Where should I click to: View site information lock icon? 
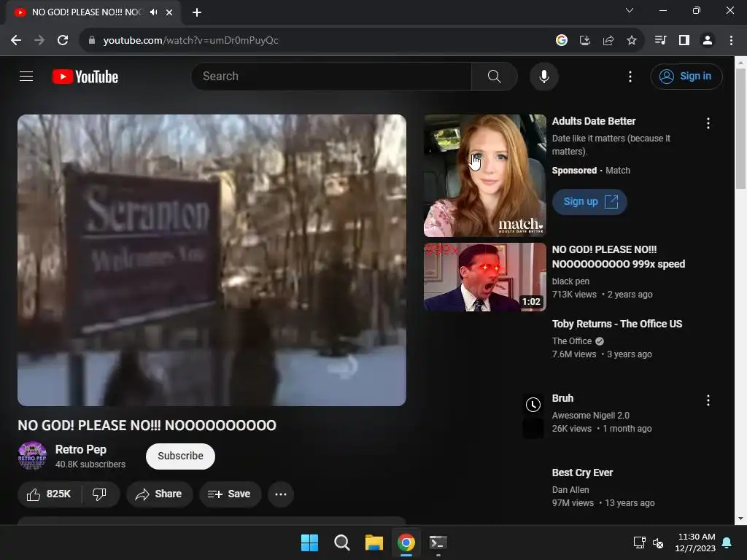click(92, 41)
